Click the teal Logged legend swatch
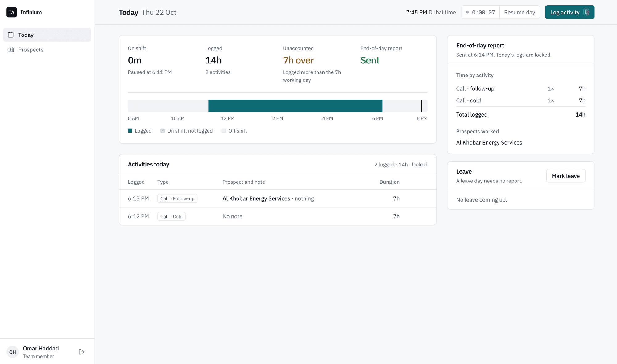Image resolution: width=617 pixels, height=364 pixels. pyautogui.click(x=130, y=131)
